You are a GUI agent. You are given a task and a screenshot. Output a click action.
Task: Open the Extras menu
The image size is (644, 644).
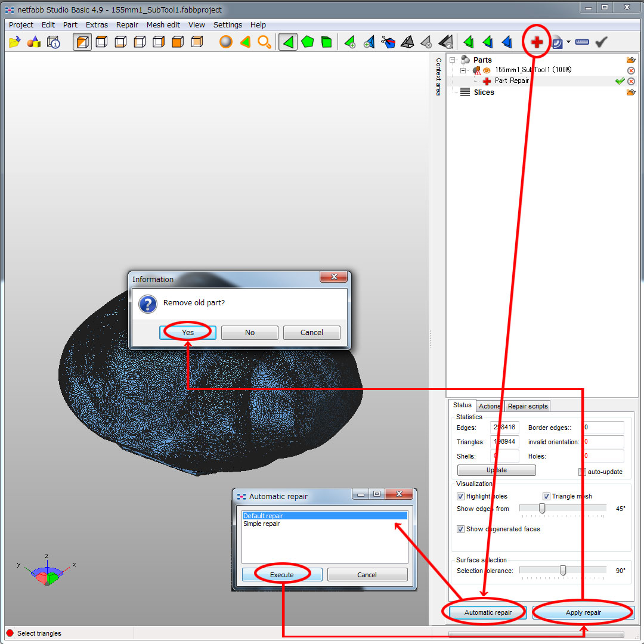pos(97,24)
